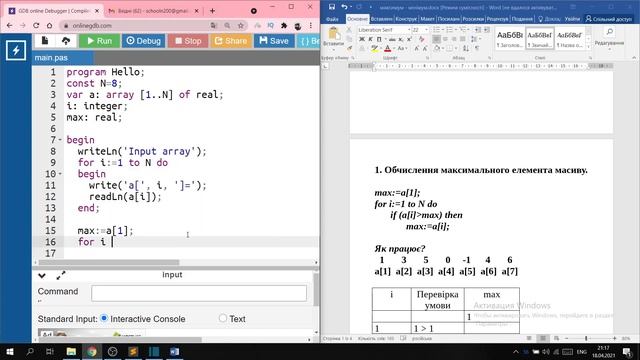Click the blue Save button in OnlineGDB

[x=274, y=41]
